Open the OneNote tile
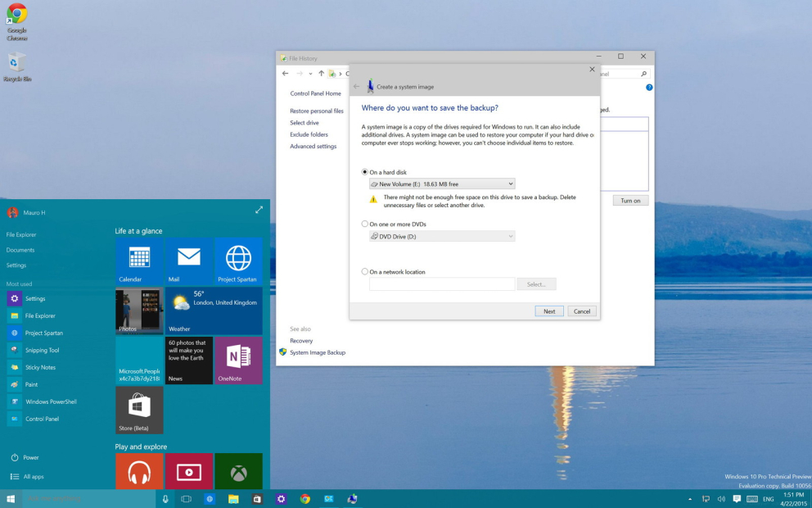 tap(238, 361)
